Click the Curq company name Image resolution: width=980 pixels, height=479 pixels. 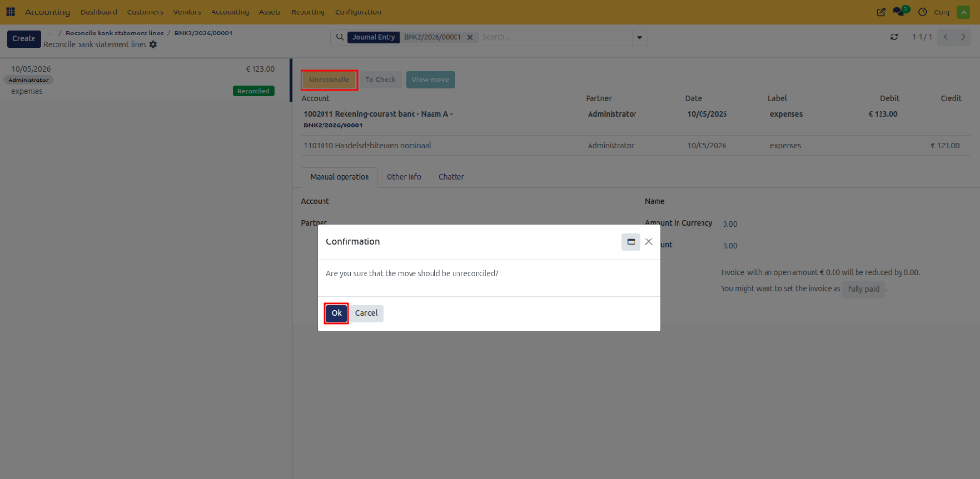coord(942,11)
